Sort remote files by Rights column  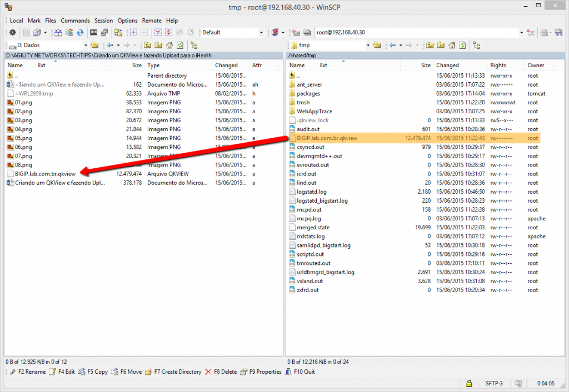pyautogui.click(x=498, y=66)
